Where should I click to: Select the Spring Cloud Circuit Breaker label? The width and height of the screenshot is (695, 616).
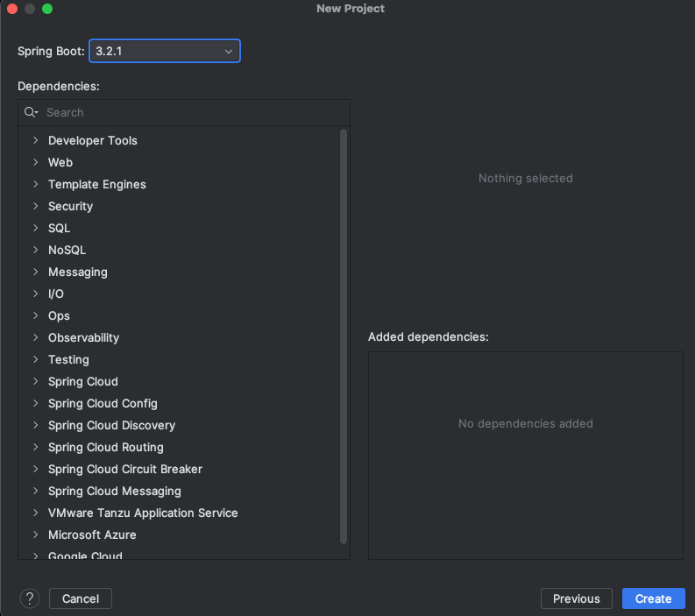[125, 470]
